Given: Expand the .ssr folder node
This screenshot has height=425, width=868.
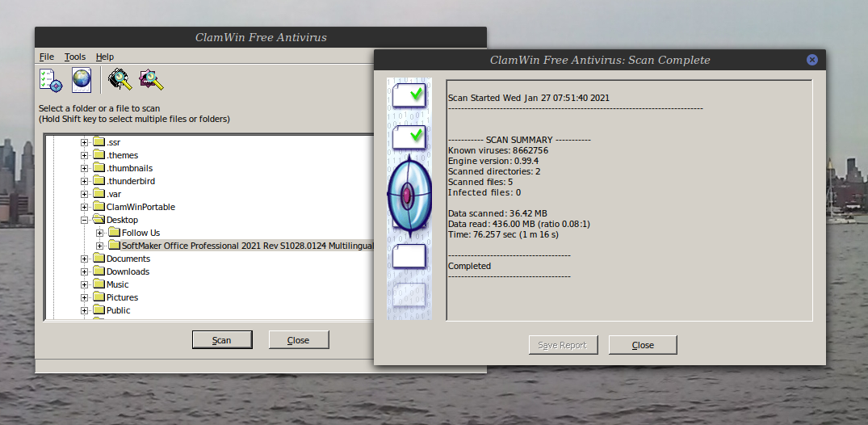Looking at the screenshot, I should tap(84, 142).
